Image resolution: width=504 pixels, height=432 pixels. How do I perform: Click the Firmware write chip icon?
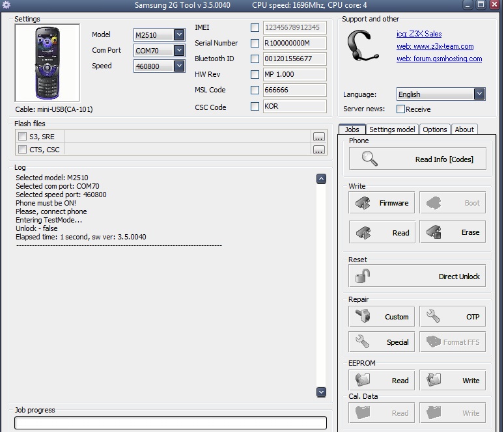pos(363,203)
